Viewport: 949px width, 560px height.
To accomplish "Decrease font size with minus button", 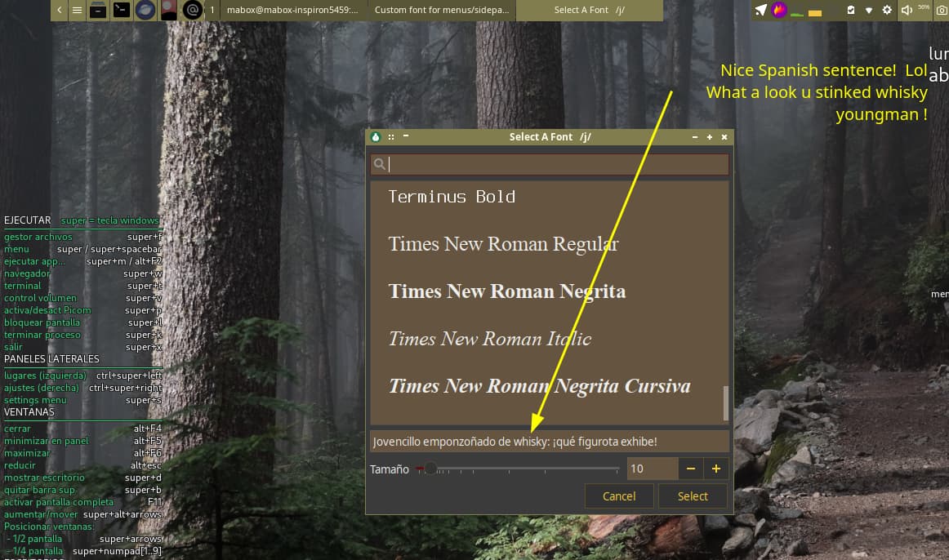I will tap(691, 469).
